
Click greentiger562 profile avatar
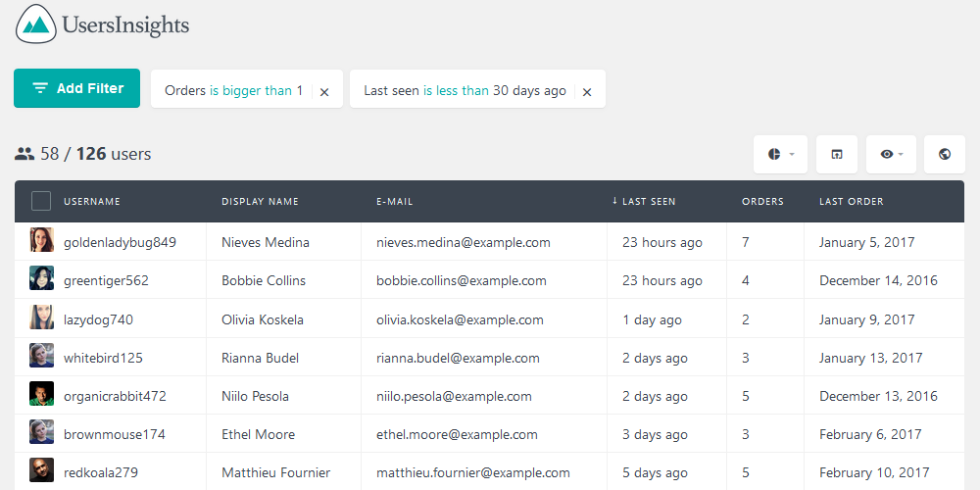click(41, 279)
